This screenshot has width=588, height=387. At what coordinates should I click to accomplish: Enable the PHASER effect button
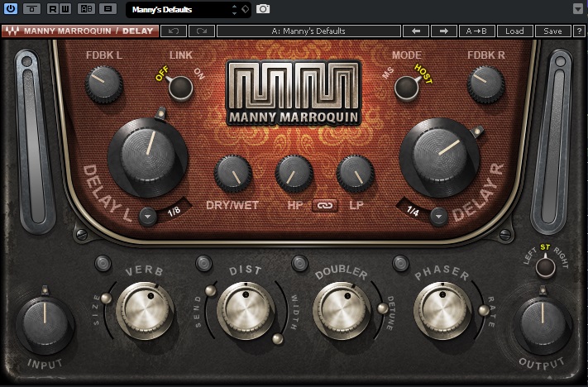400,263
